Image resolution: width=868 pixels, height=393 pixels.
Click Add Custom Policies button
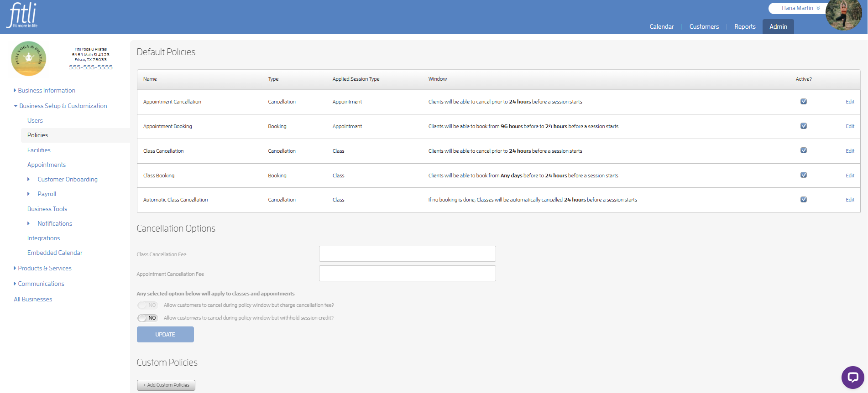pos(166,385)
